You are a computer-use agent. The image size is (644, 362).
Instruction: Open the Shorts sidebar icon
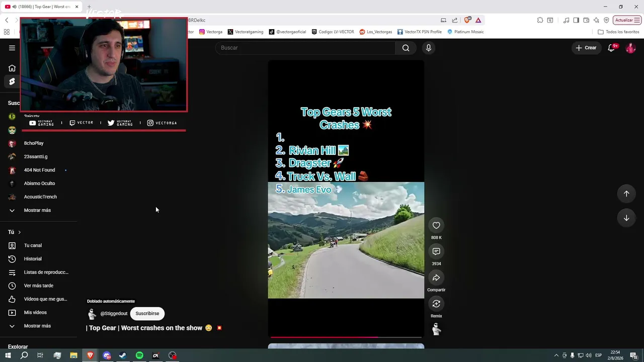click(x=12, y=81)
